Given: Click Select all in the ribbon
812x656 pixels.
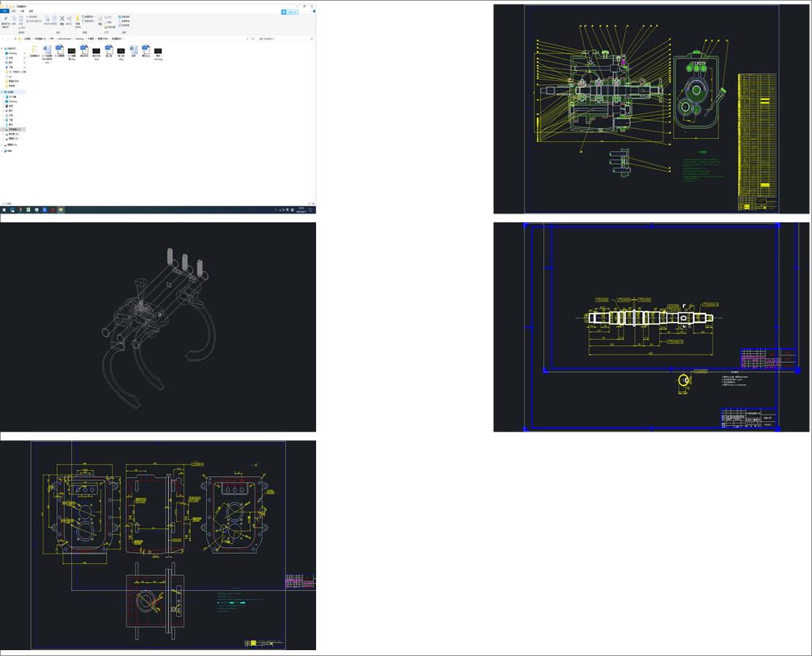Looking at the screenshot, I should tap(124, 17).
